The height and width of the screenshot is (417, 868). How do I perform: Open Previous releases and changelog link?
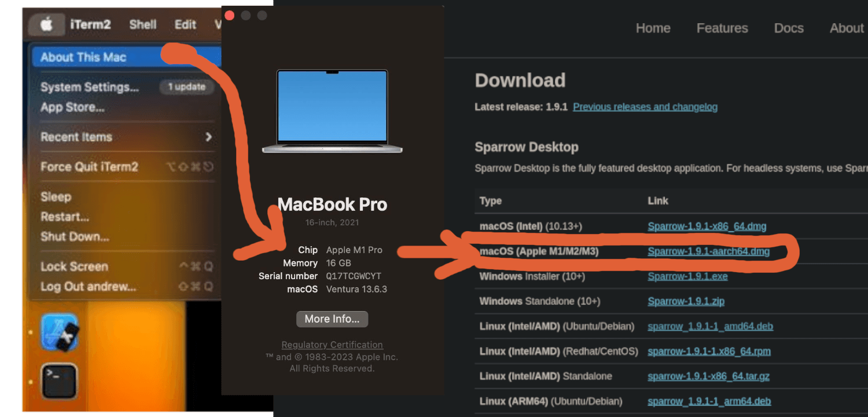(645, 107)
